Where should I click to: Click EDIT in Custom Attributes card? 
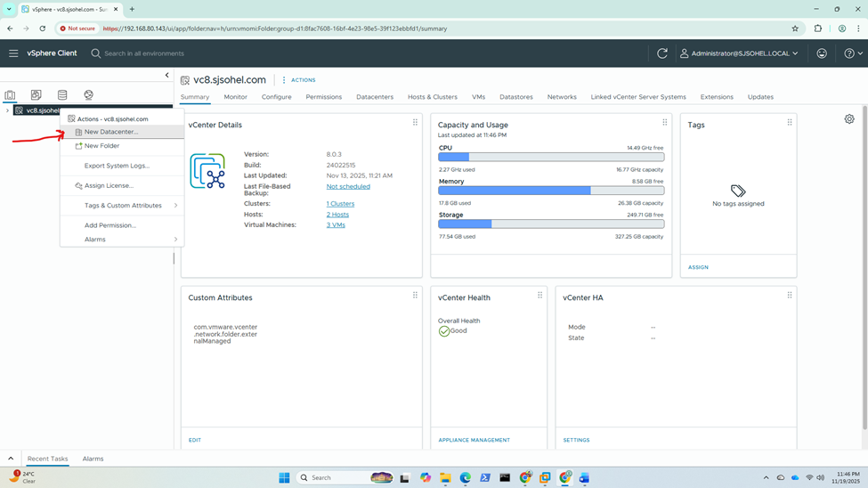[x=194, y=440]
